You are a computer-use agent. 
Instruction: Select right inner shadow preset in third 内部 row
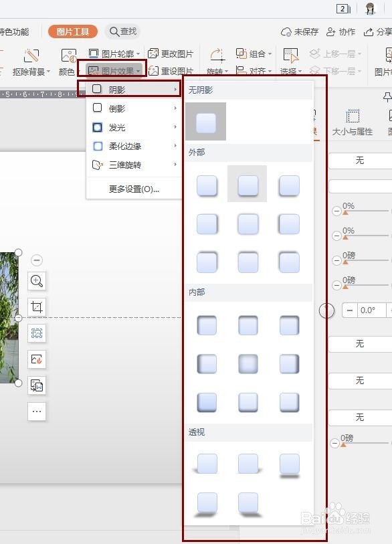(289, 402)
